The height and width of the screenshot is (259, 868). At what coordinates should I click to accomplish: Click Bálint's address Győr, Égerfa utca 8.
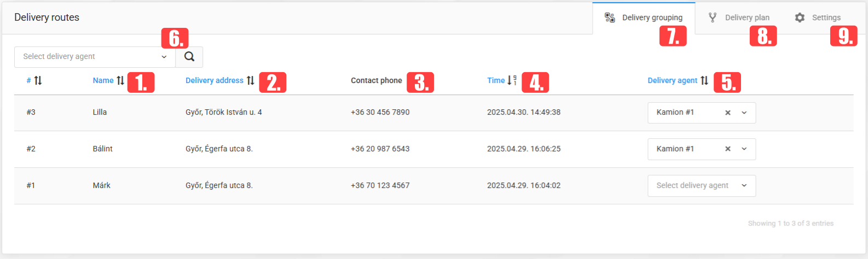219,149
